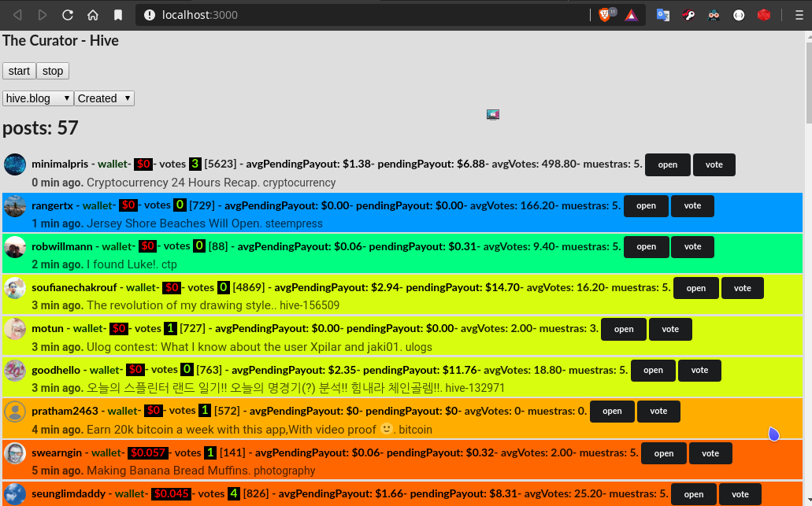This screenshot has width=812, height=506.
Task: Open the white circle extension icon
Action: (x=739, y=15)
